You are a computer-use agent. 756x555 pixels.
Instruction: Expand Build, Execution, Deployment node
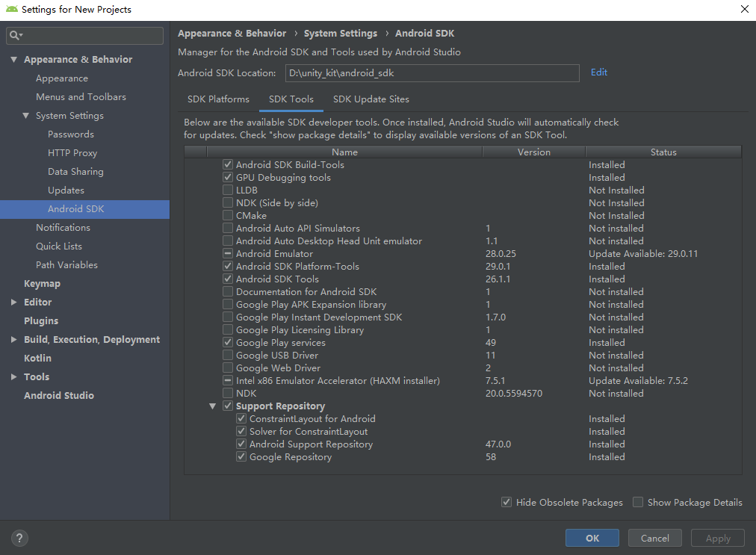pos(14,339)
